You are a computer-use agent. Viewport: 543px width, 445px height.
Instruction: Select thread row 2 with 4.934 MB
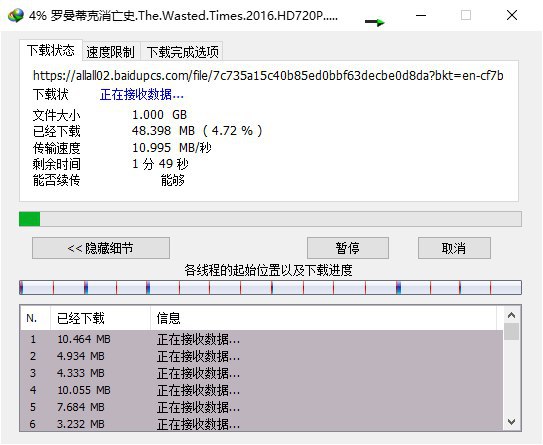[x=261, y=356]
